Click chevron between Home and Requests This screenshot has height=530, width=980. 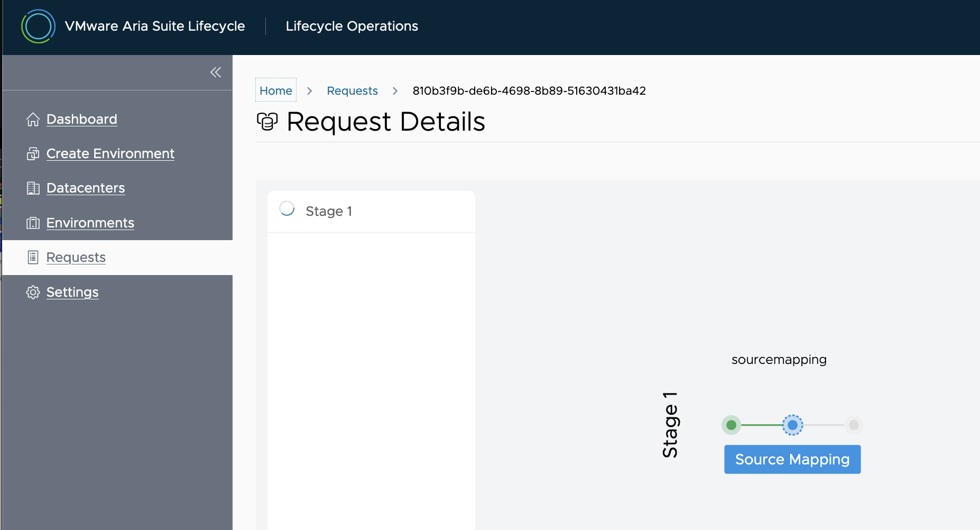pyautogui.click(x=310, y=90)
